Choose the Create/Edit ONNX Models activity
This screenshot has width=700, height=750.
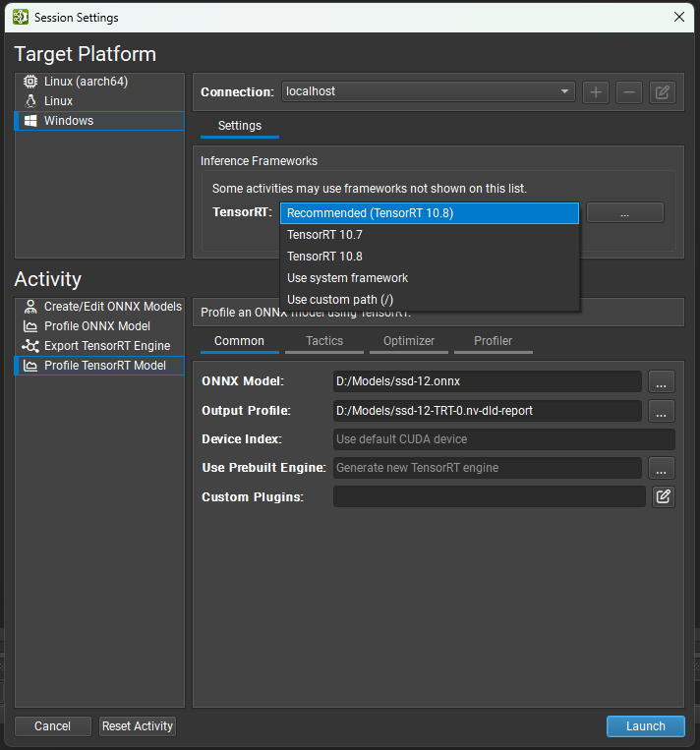pos(112,307)
